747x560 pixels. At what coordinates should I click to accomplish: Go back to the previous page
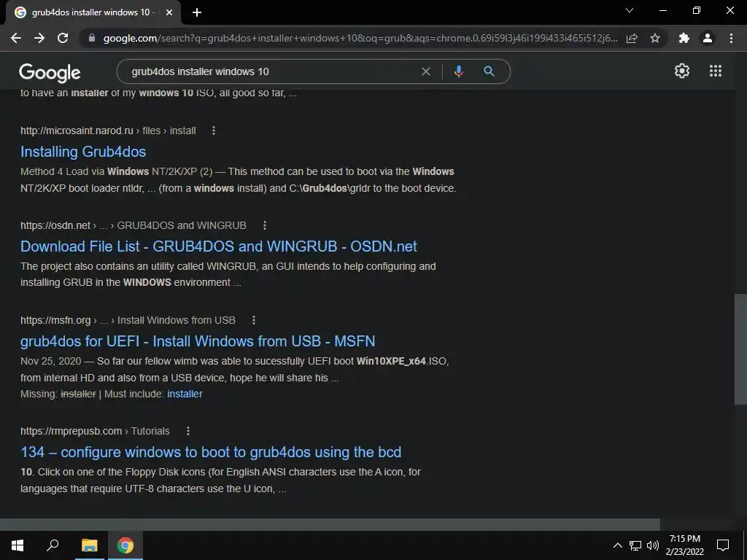tap(16, 38)
